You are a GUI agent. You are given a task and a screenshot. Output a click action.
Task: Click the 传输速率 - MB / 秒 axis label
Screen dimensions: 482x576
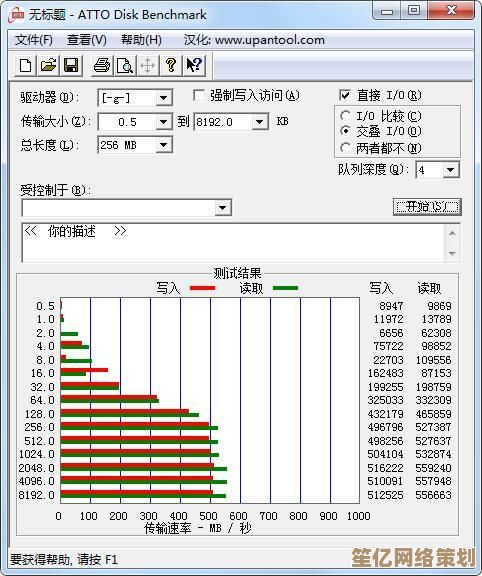point(198,529)
